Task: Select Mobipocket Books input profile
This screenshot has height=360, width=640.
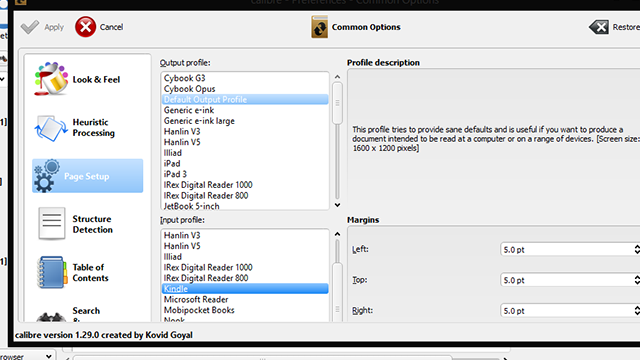Action: (x=245, y=310)
